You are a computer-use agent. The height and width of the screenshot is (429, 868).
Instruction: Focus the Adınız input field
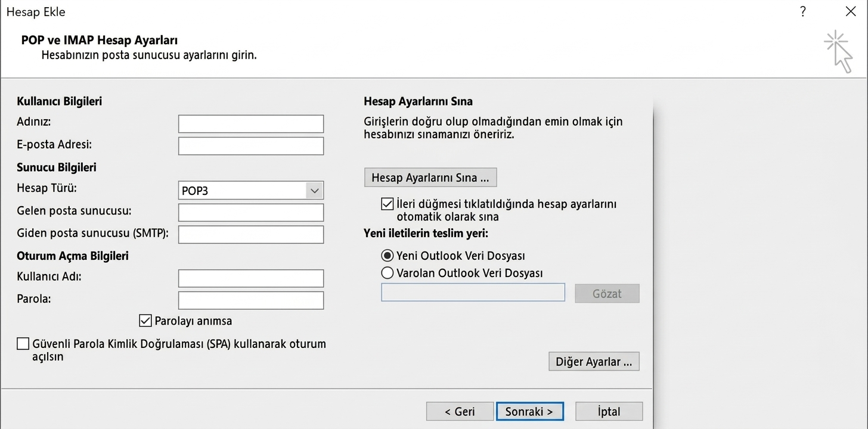251,124
